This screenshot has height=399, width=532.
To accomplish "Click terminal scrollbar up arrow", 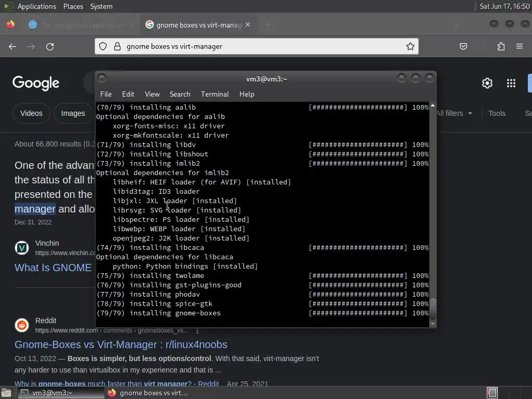I will 433,106.
